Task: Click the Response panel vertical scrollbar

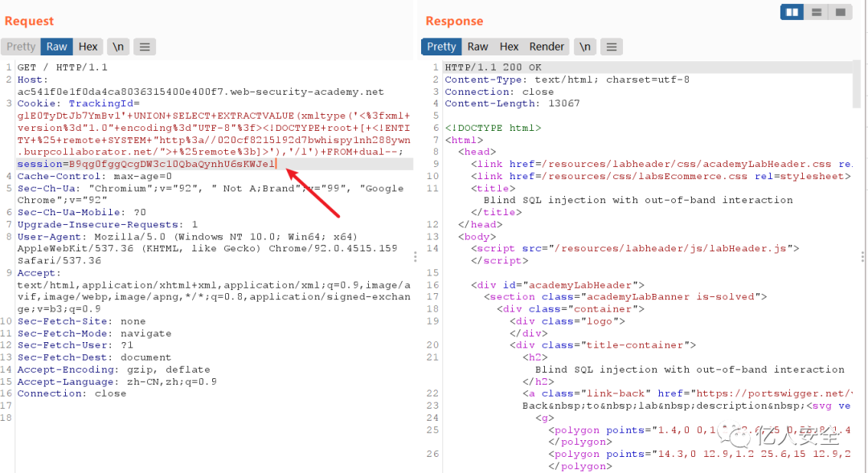Action: [x=857, y=83]
